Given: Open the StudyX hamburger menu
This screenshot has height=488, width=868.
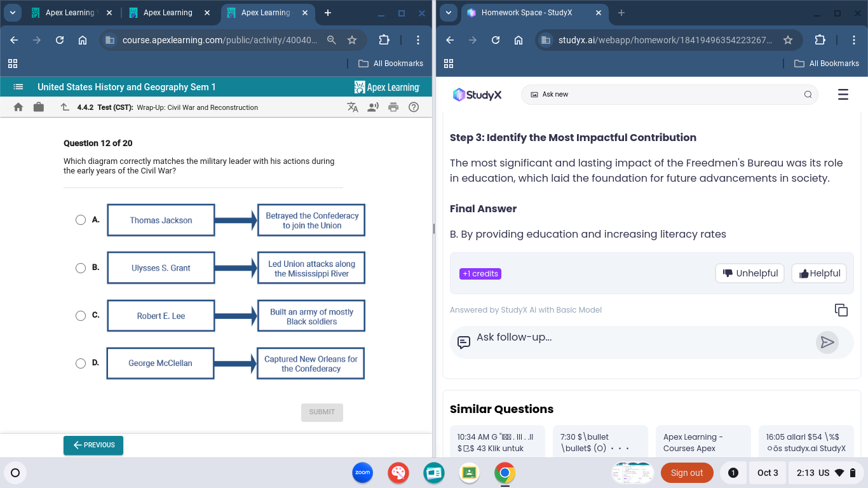Looking at the screenshot, I should coord(843,95).
